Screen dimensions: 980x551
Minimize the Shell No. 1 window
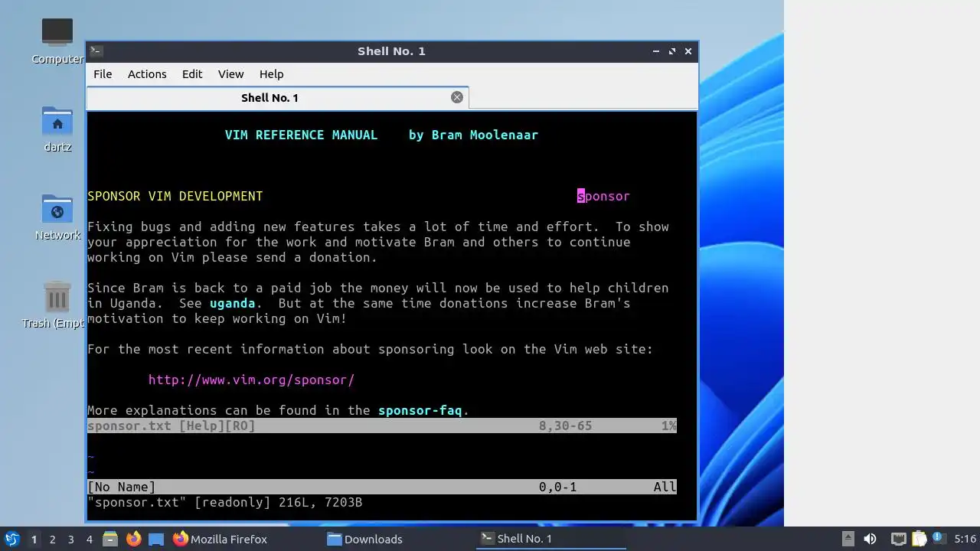(656, 51)
